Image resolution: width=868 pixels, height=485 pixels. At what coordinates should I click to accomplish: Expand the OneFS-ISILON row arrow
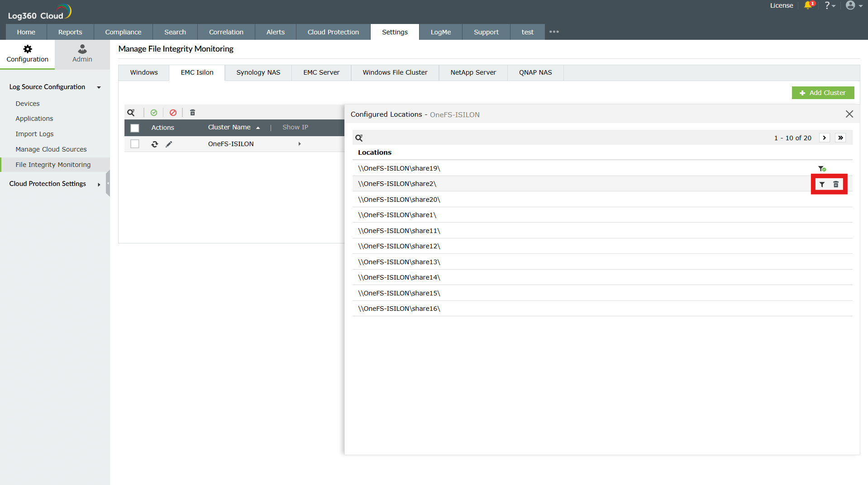pos(300,144)
